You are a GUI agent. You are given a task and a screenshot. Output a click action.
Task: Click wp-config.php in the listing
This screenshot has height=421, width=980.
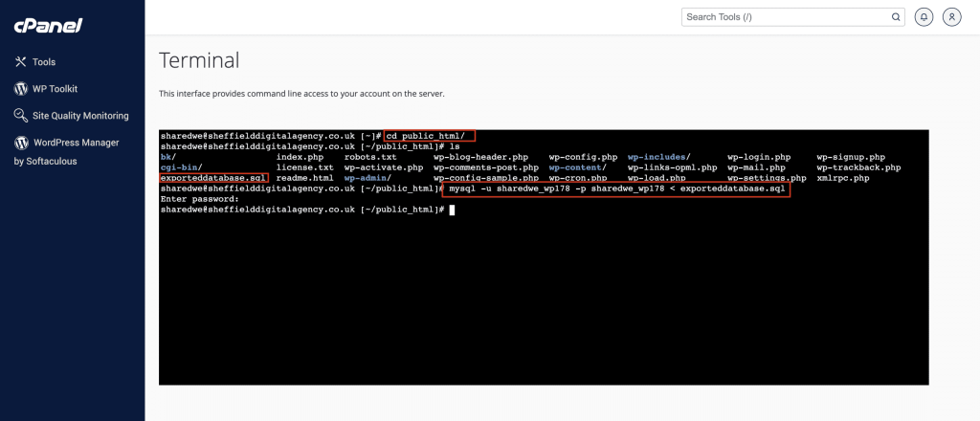pyautogui.click(x=583, y=157)
